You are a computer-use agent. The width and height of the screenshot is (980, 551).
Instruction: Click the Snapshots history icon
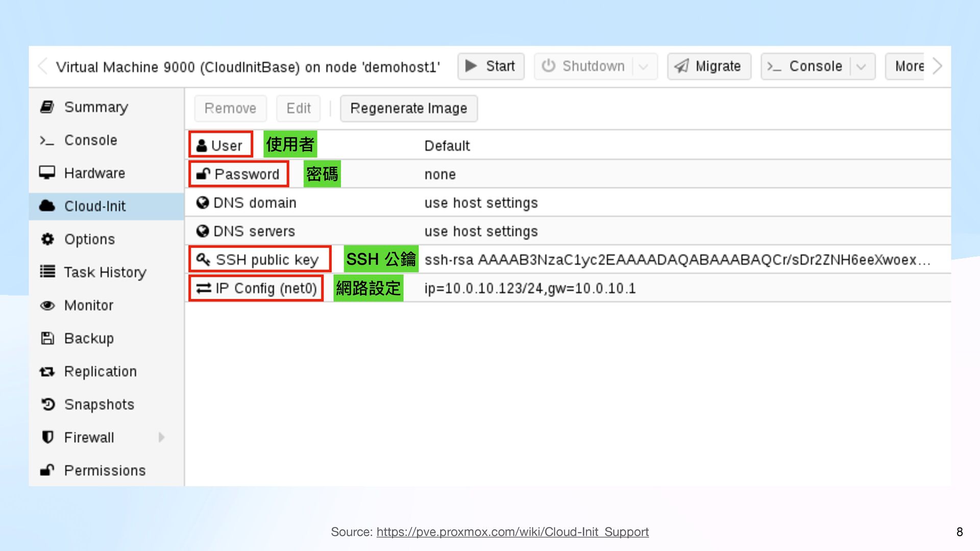[47, 405]
